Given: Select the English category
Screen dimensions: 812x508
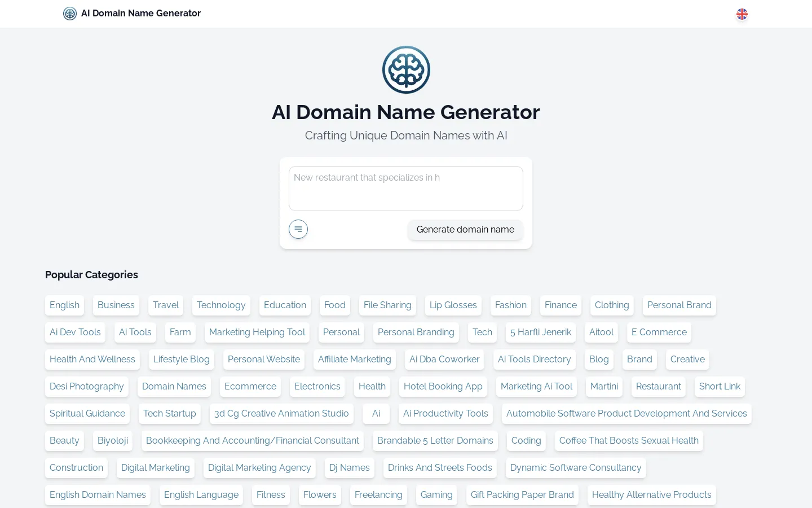Looking at the screenshot, I should pyautogui.click(x=64, y=305).
